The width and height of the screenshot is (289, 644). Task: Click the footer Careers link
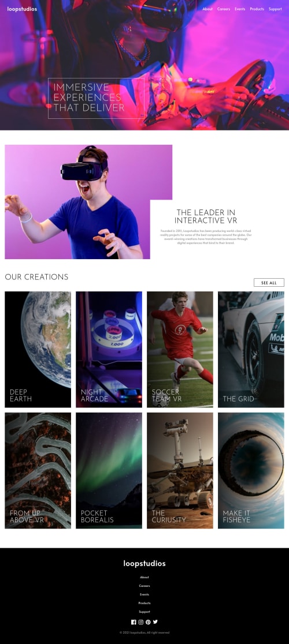144,586
